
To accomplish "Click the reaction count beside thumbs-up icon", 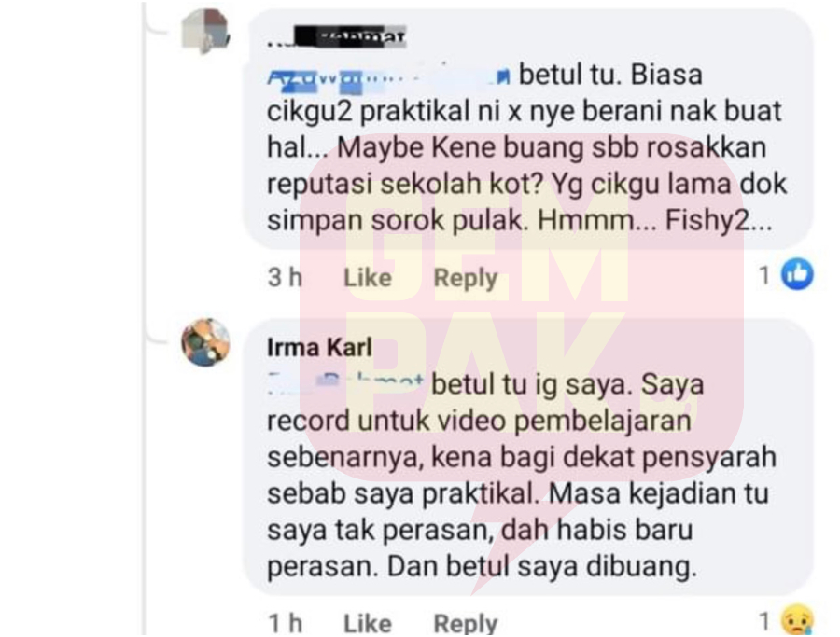I will (764, 276).
